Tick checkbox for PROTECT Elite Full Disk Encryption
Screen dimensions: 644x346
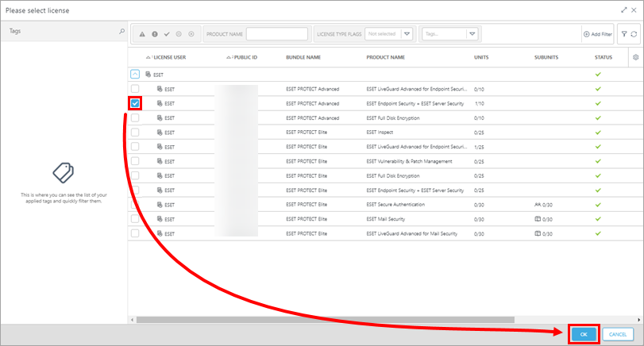coord(135,175)
